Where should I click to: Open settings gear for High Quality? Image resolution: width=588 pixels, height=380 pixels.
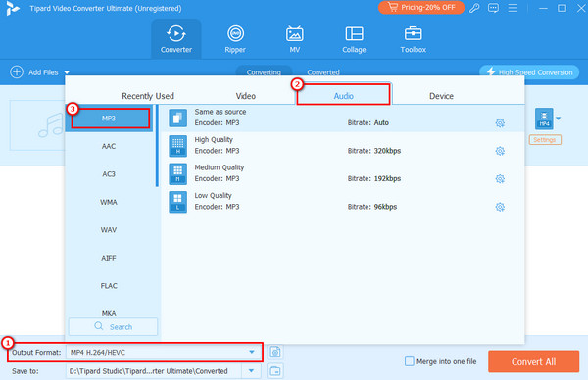tap(500, 151)
